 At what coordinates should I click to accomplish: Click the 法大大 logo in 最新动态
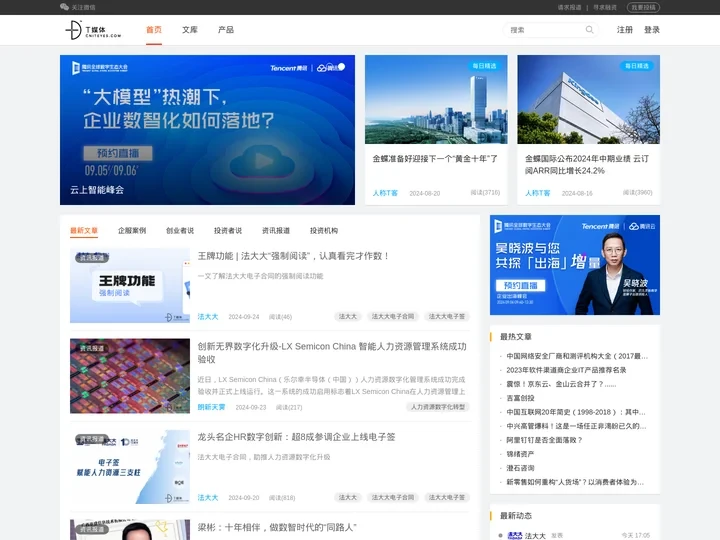(x=515, y=535)
